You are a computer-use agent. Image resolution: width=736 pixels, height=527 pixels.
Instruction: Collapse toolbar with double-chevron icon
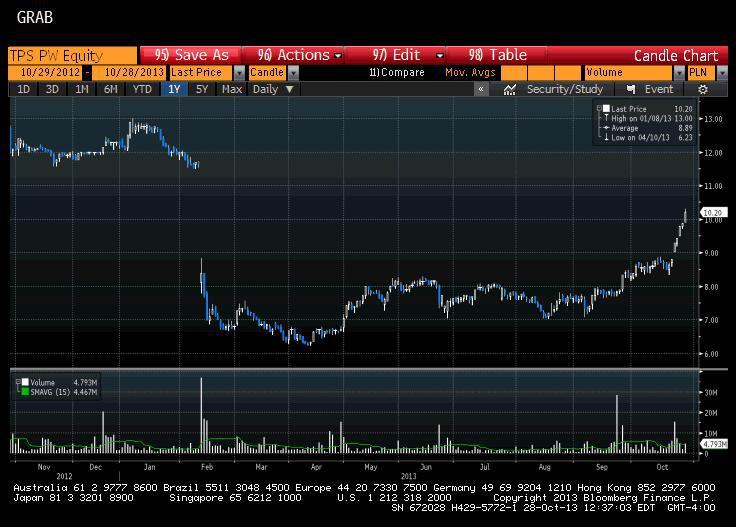(481, 89)
